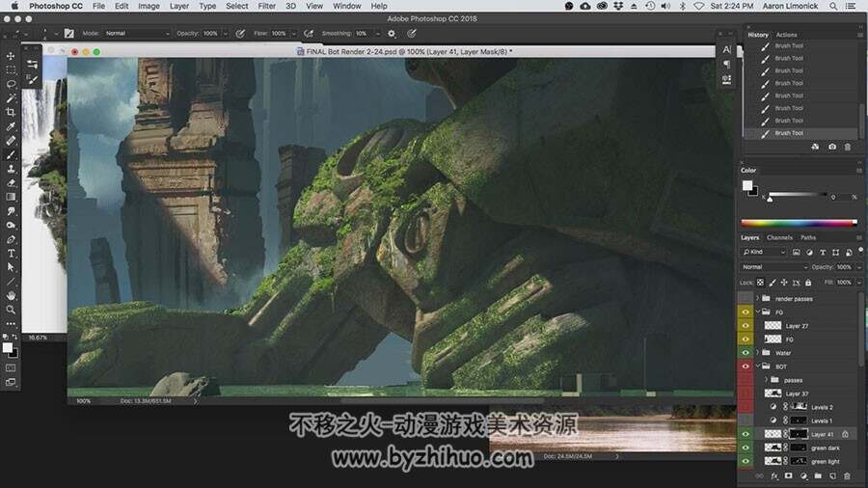Select the Path Selection tool
868x488 pixels.
coord(11,267)
